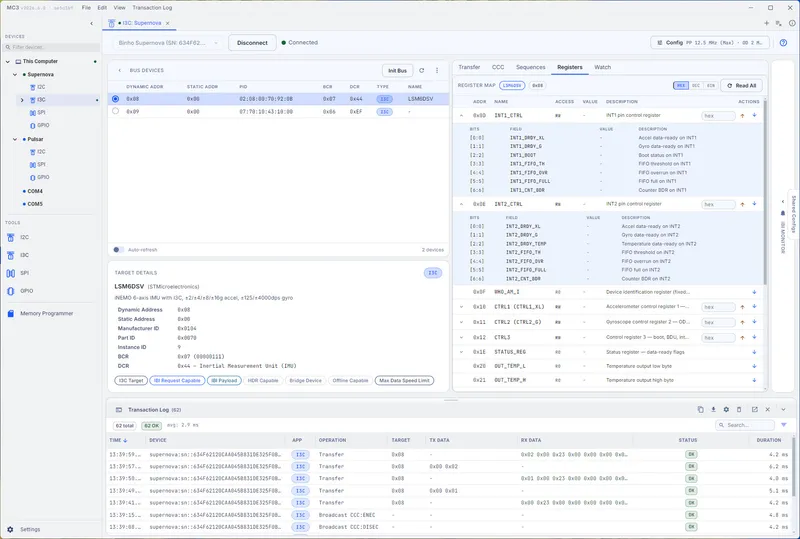The image size is (800, 539).
Task: Select bus device 0x08 radio button
Action: [x=115, y=99]
